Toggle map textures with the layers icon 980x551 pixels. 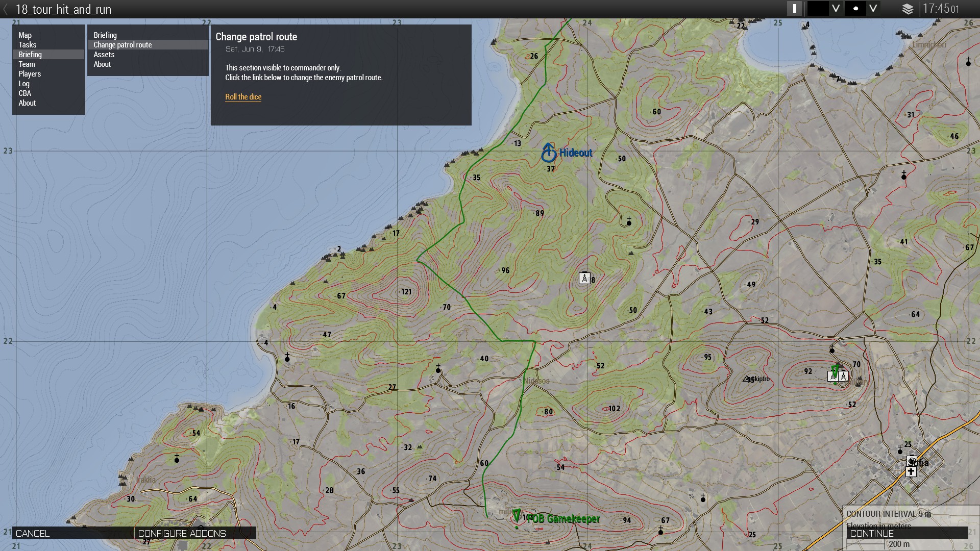pos(908,9)
